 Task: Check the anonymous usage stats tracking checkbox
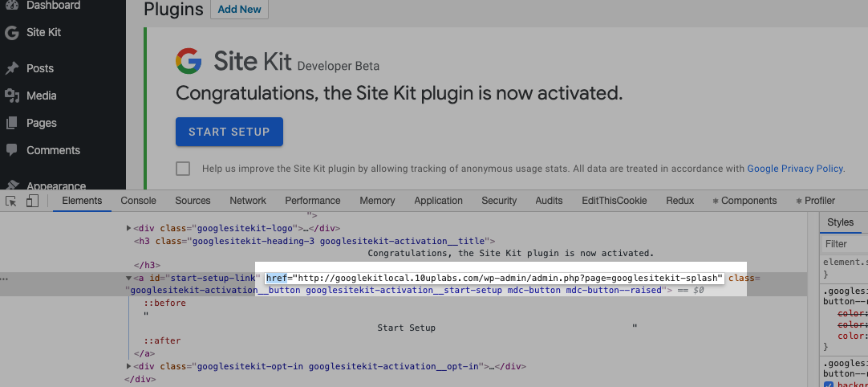point(183,169)
